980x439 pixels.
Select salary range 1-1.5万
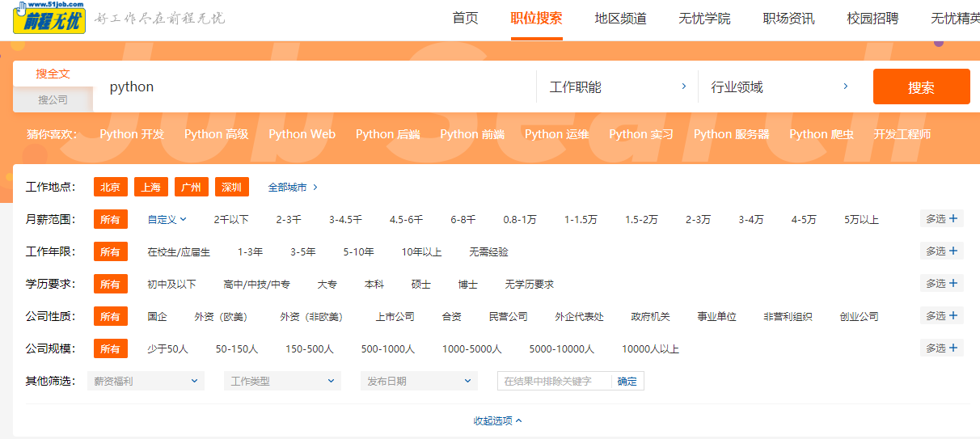[x=581, y=219]
